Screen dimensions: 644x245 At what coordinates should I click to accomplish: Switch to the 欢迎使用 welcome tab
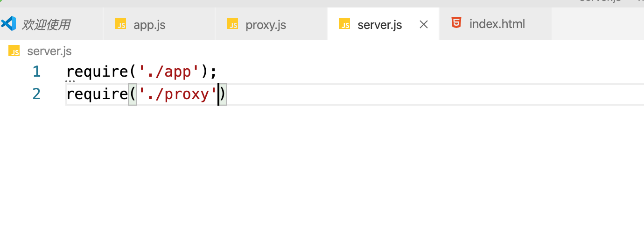tap(46, 24)
